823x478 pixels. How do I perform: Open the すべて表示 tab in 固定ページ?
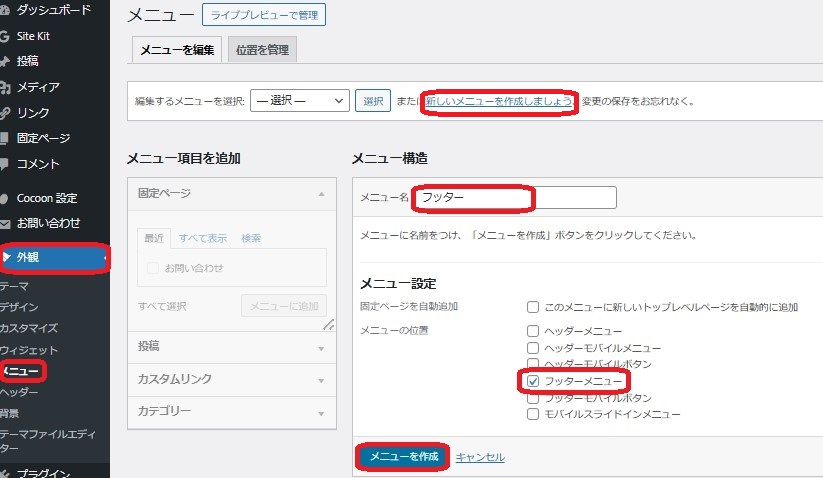click(203, 238)
